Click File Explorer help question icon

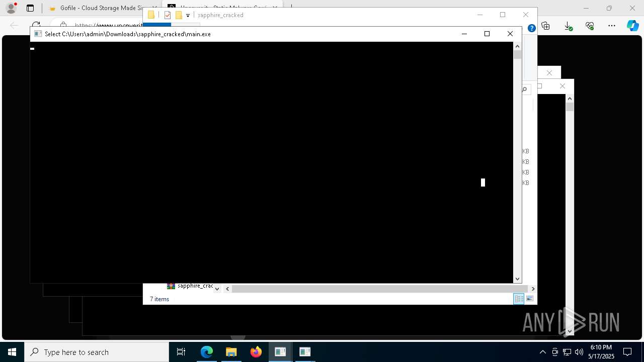(x=531, y=28)
